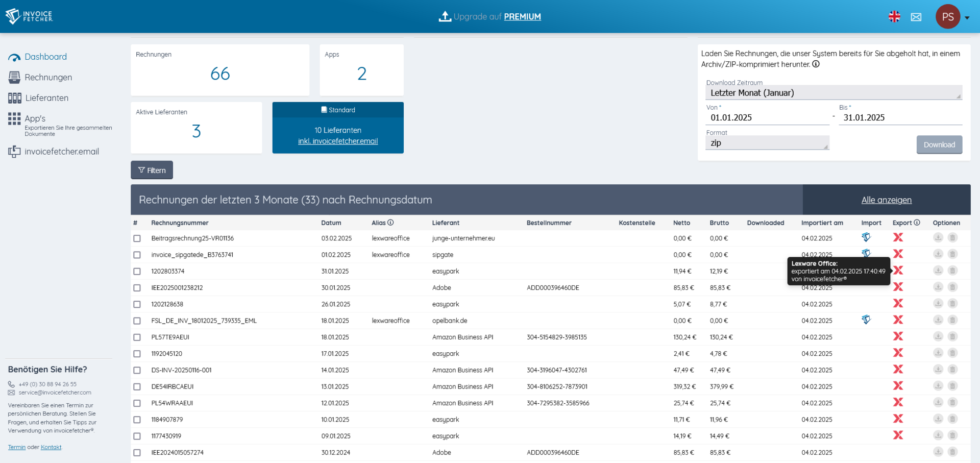Click download icon for Beitragsrechnung25-VR01136 row

point(938,237)
